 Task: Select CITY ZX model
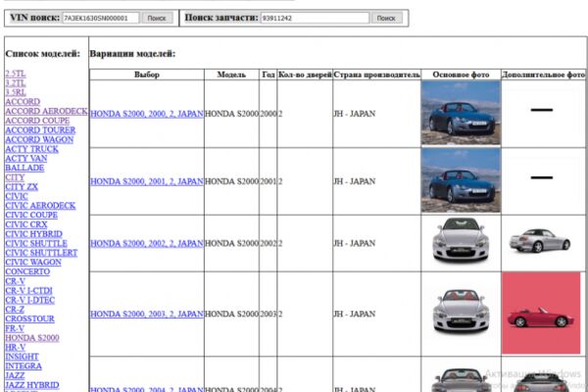coord(22,187)
